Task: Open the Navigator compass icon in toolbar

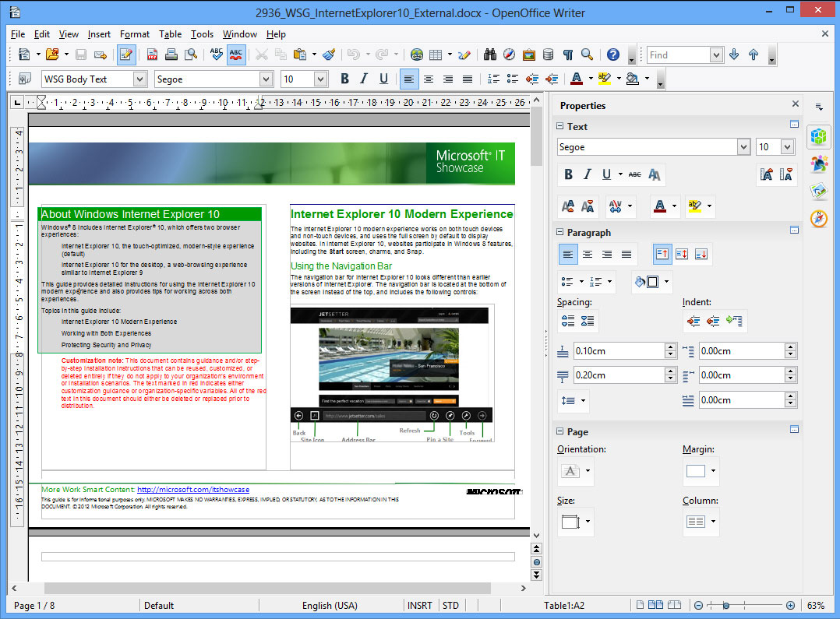Action: pos(509,55)
